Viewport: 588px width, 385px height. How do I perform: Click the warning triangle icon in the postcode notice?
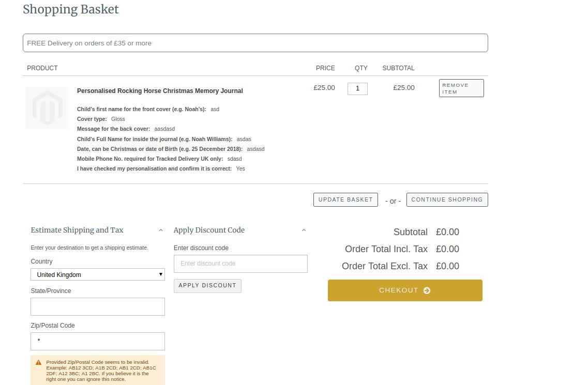coord(39,362)
